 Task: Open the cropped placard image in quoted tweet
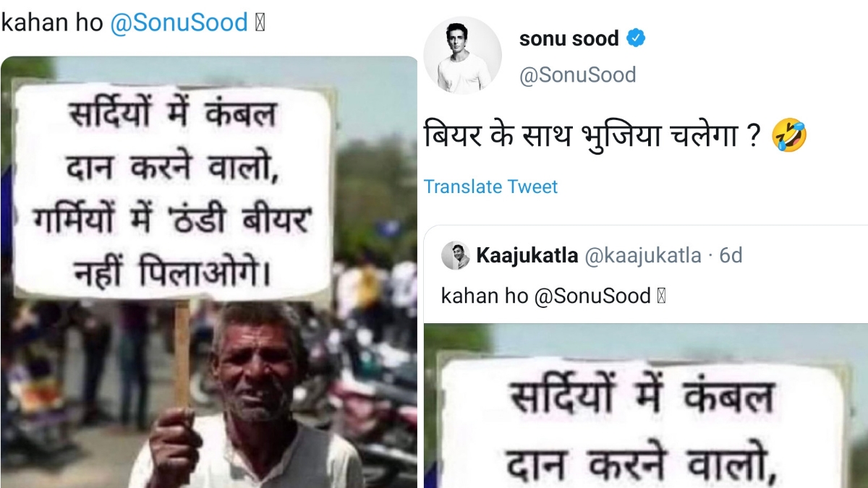click(646, 406)
